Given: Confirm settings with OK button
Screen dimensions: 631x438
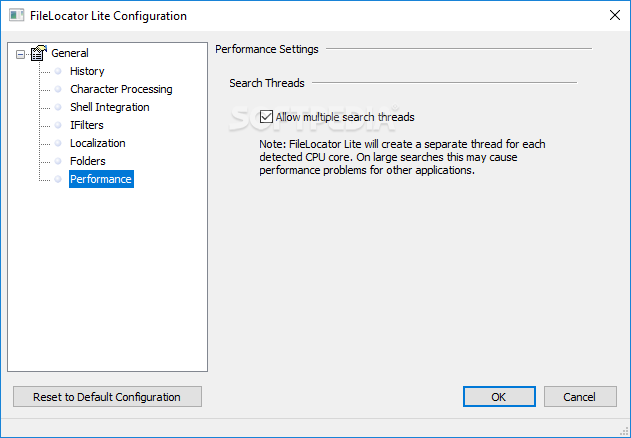Looking at the screenshot, I should 499,397.
